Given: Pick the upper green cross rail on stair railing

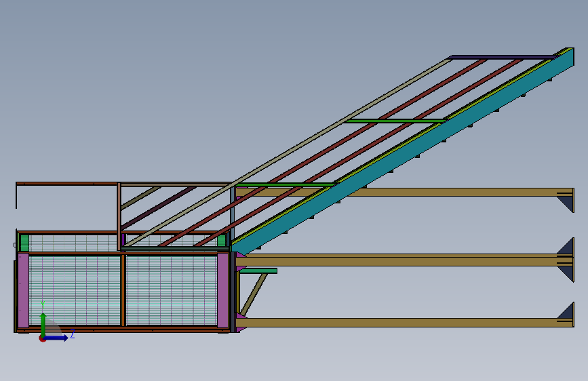Looking at the screenshot, I should [395, 121].
